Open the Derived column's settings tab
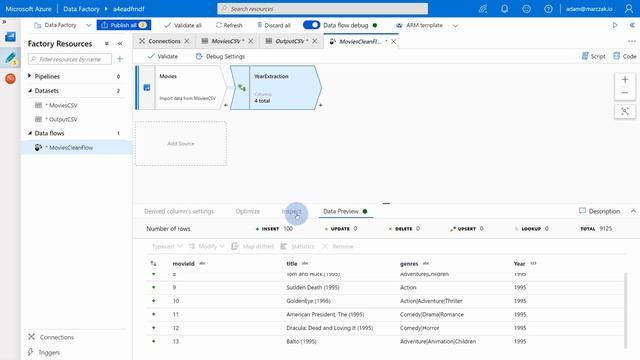 click(x=179, y=211)
